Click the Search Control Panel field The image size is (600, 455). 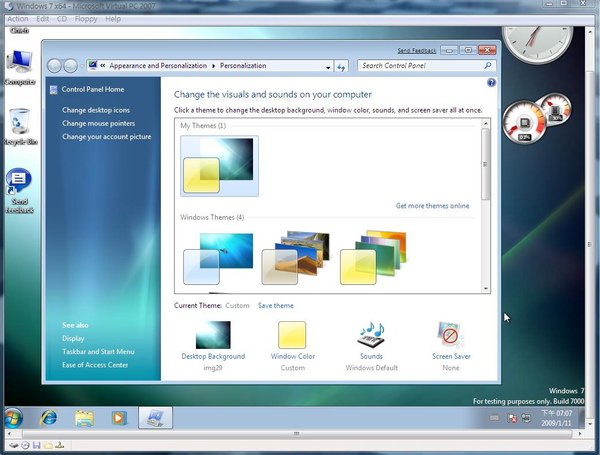[x=427, y=66]
